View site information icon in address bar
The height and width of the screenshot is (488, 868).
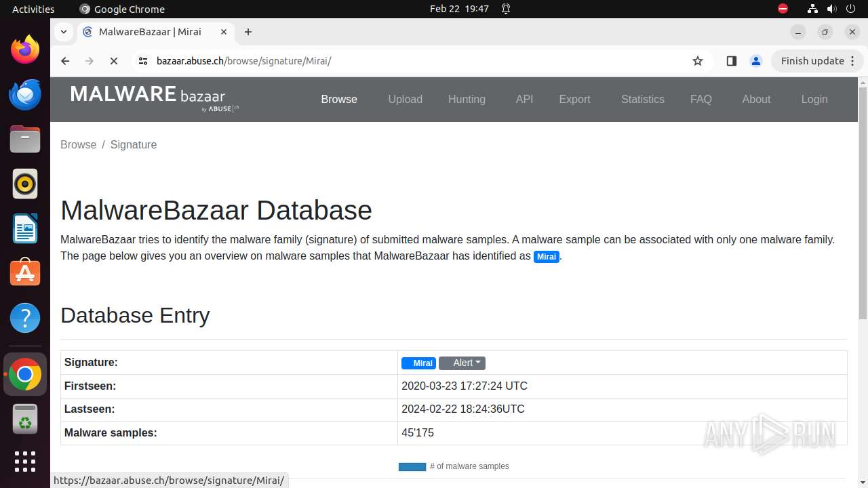coord(142,61)
